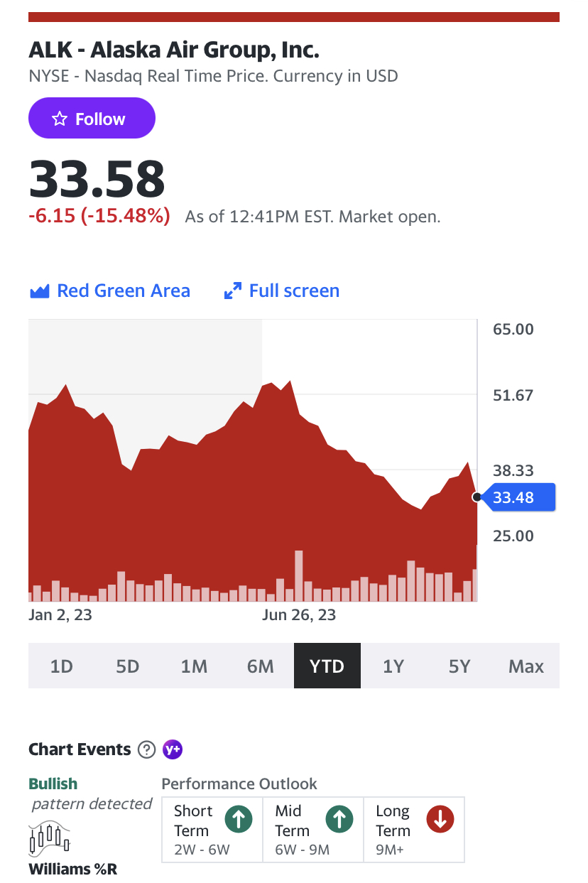
Task: Click the 'As of 12:41PM EST. Market open.' text
Action: (313, 217)
